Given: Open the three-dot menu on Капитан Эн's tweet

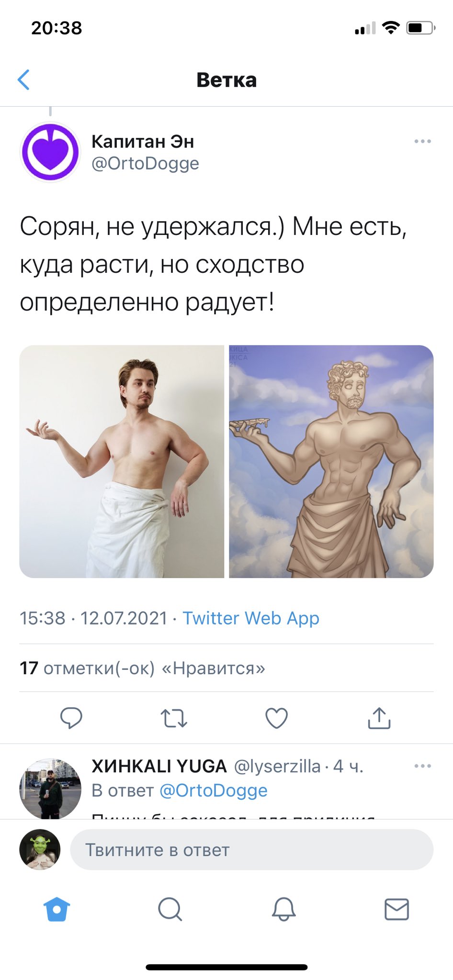Looking at the screenshot, I should pos(422,141).
